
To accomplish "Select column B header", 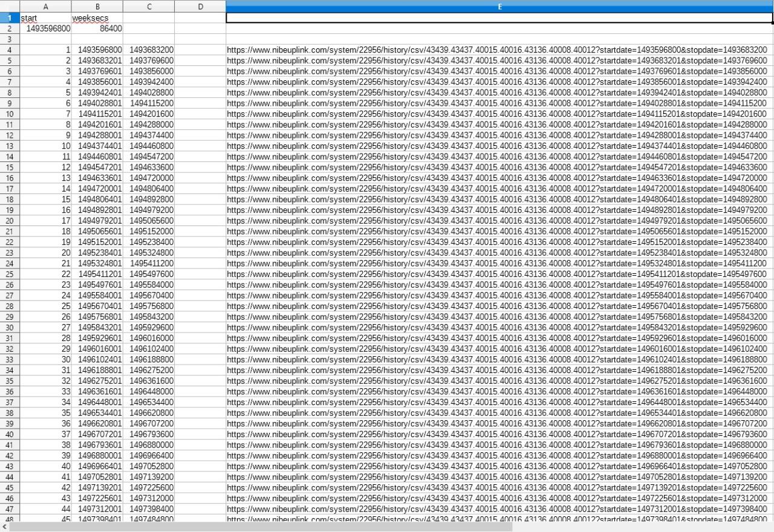I will (x=97, y=7).
